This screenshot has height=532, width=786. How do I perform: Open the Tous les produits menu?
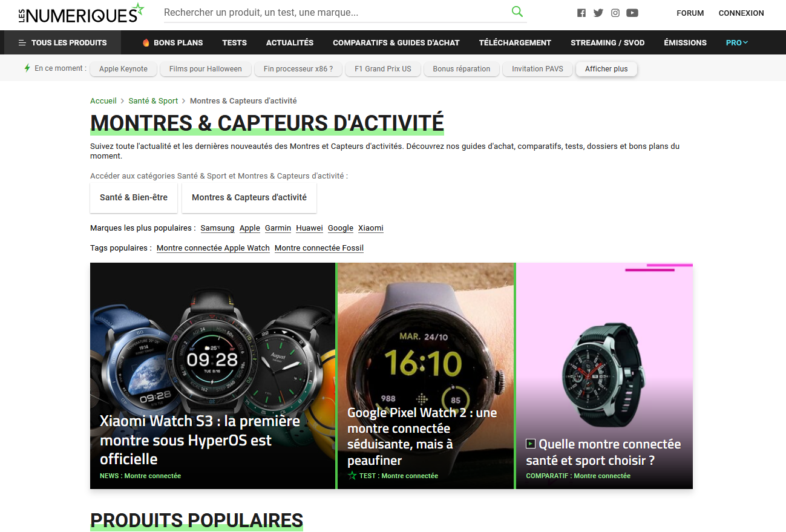click(x=62, y=42)
